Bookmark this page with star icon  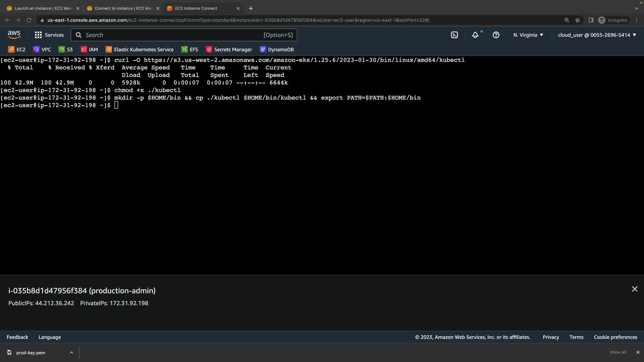[x=577, y=20]
